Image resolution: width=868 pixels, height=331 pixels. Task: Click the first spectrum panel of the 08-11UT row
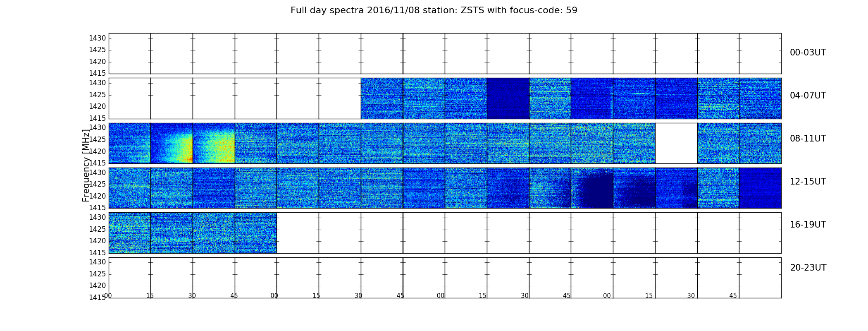[130, 143]
